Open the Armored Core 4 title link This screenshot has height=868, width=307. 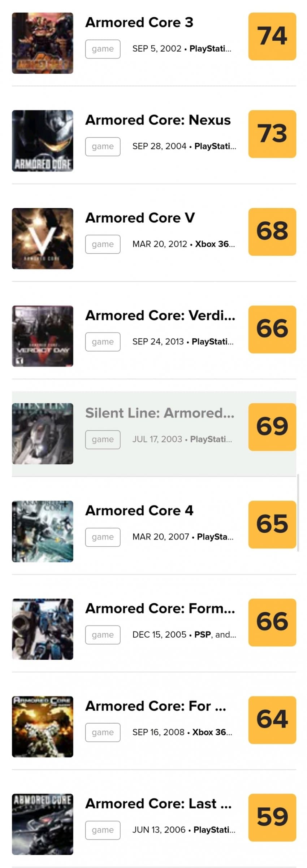139,511
